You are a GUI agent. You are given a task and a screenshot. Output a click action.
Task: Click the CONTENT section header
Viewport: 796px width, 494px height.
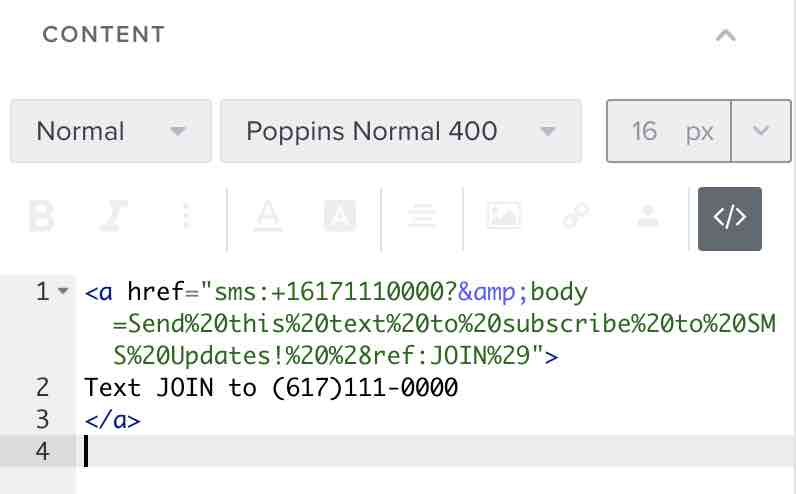click(x=104, y=35)
